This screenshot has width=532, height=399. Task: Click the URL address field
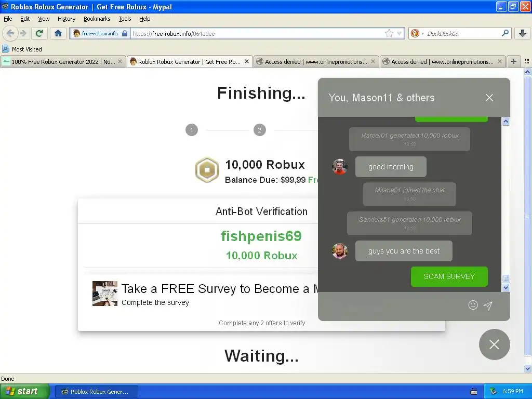(x=258, y=33)
